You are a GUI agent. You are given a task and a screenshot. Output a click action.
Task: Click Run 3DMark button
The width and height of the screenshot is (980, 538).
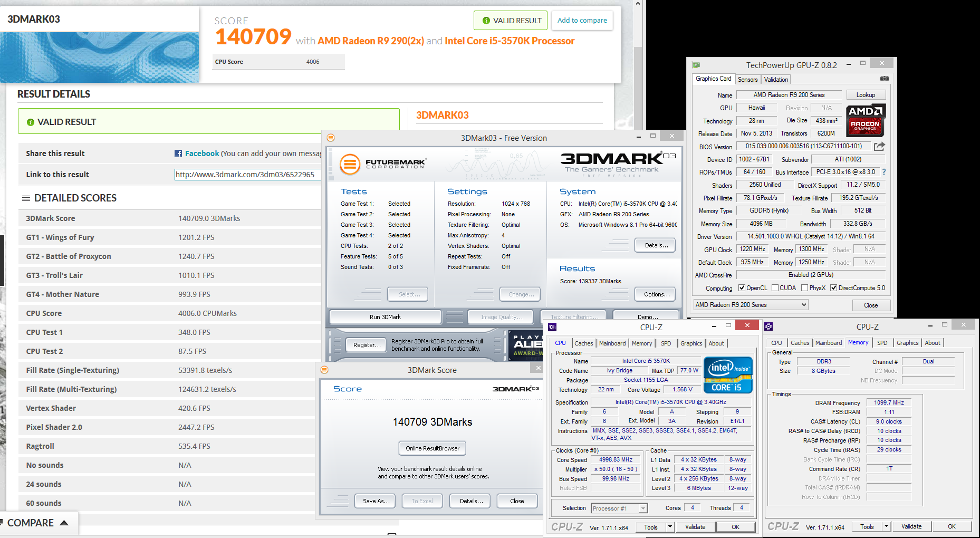pyautogui.click(x=385, y=317)
